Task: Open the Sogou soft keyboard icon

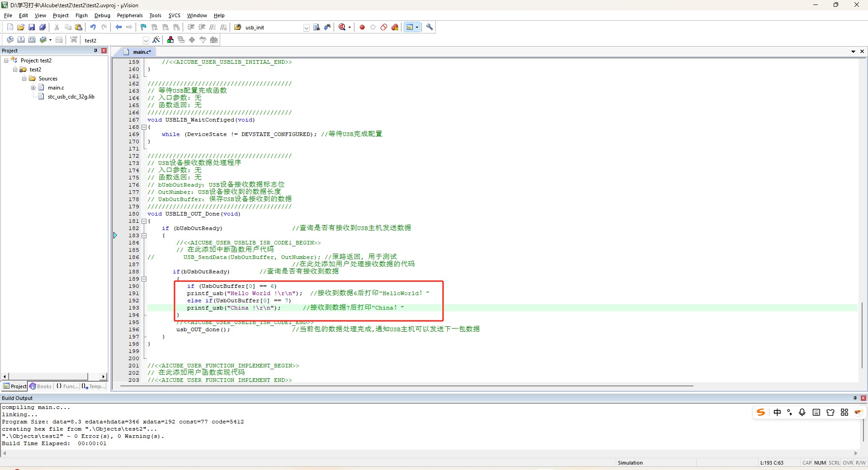Action: pos(816,412)
